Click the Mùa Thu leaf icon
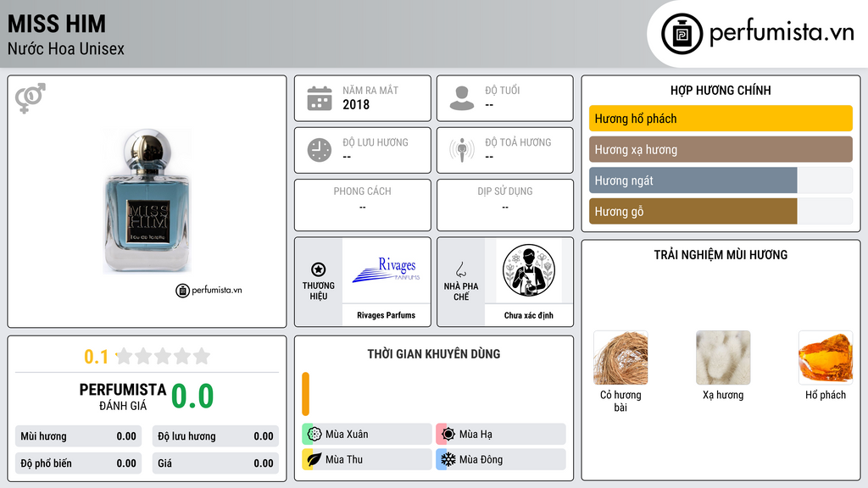Image resolution: width=868 pixels, height=488 pixels. [x=314, y=459]
